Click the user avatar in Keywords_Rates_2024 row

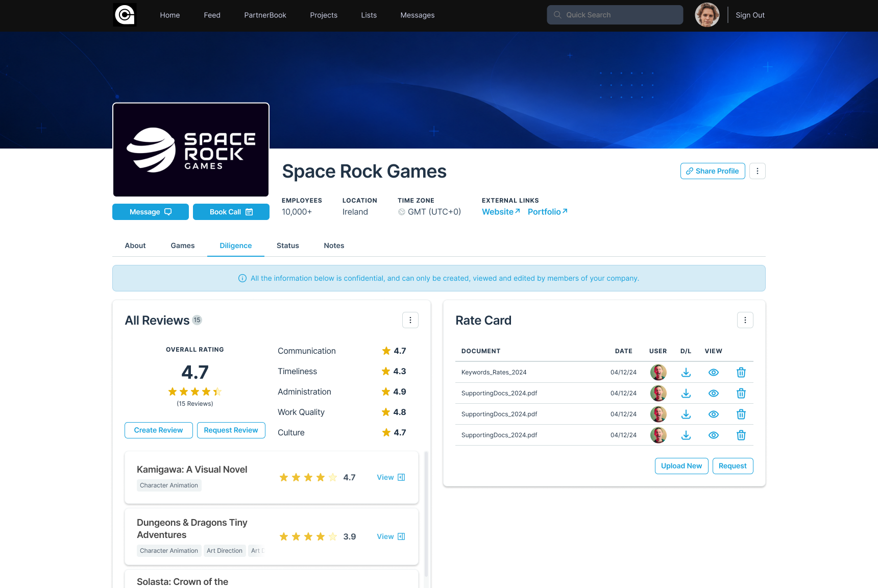tap(658, 373)
